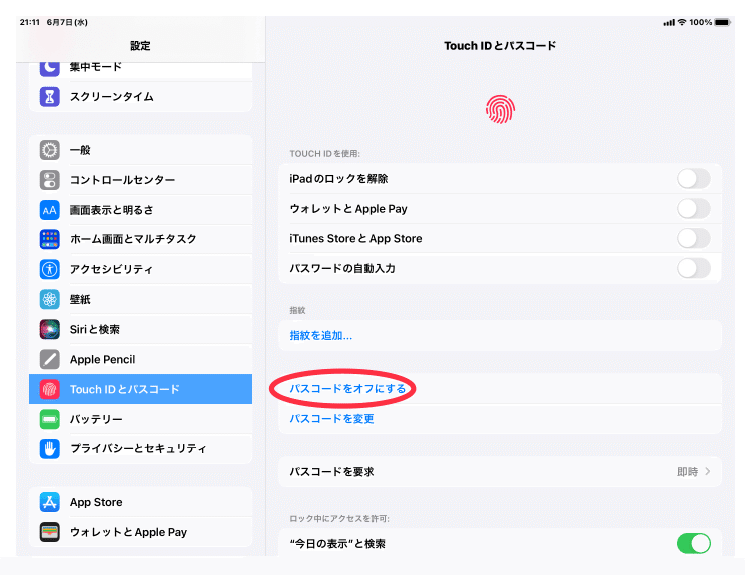Image resolution: width=745 pixels, height=575 pixels.
Task: Open 画面表示と明るさ settings
Action: click(x=141, y=210)
